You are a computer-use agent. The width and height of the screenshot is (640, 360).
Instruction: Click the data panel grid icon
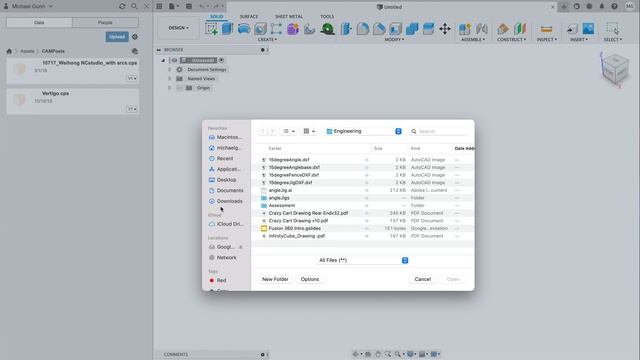160,7
